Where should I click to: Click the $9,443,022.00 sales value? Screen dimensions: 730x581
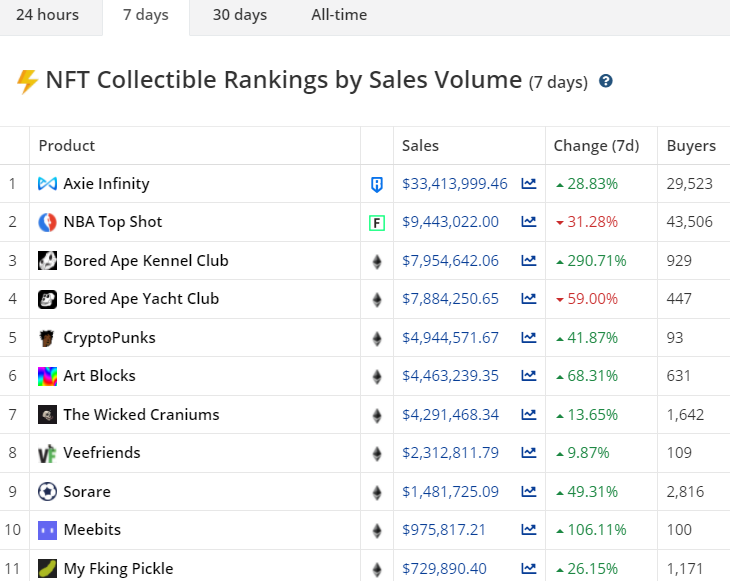(450, 222)
